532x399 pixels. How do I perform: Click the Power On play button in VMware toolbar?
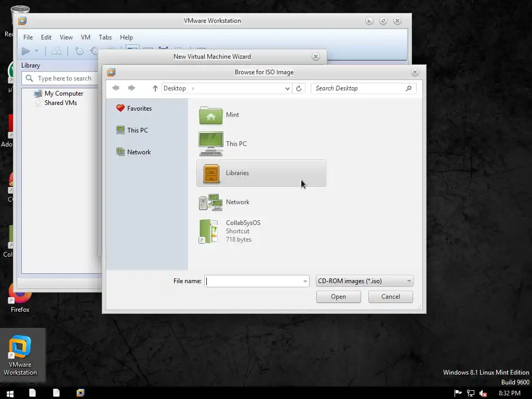click(26, 51)
